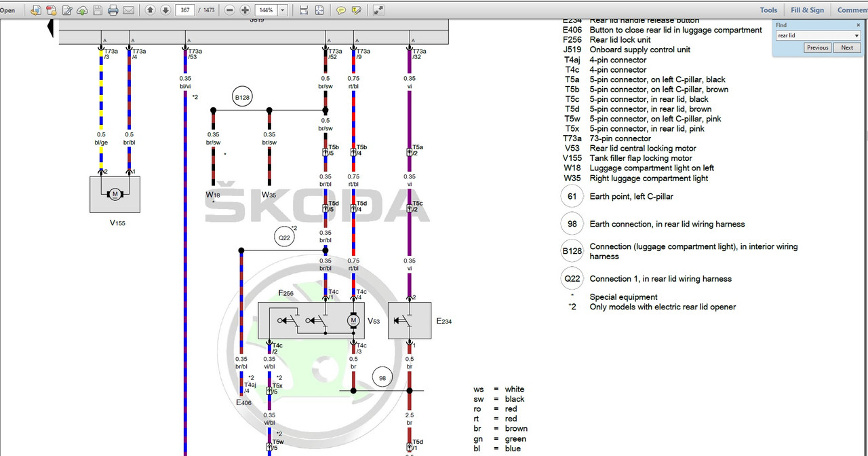Zoom in with the plus icon
Image resolution: width=868 pixels, height=456 pixels.
[244, 10]
